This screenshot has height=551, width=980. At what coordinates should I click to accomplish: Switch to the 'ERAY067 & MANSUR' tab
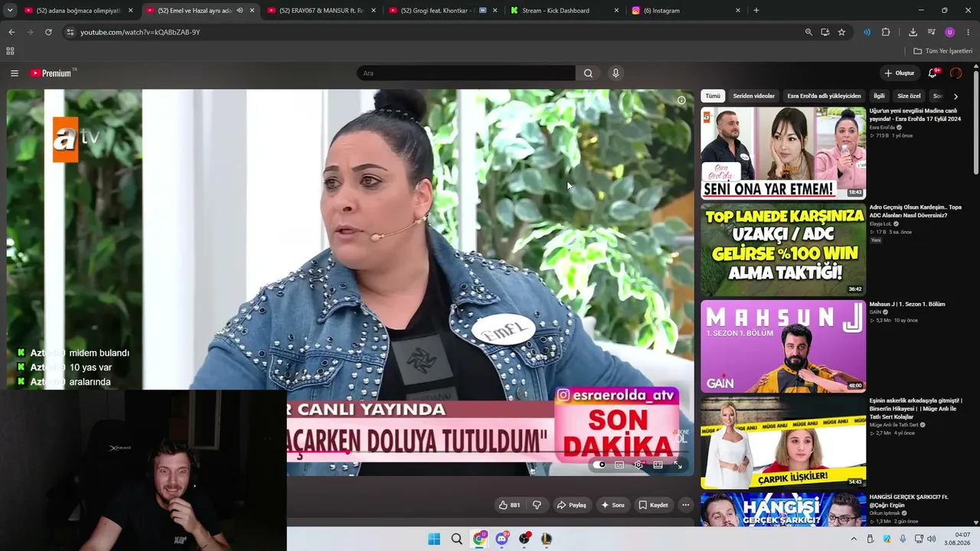coord(322,11)
